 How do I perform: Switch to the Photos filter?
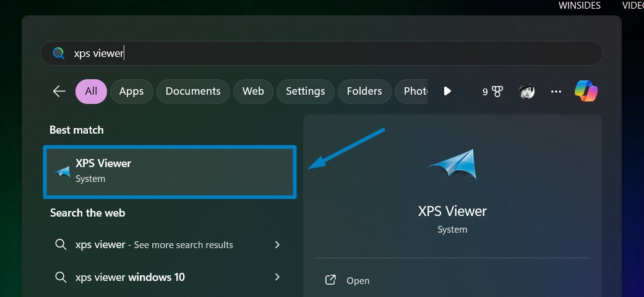point(411,91)
